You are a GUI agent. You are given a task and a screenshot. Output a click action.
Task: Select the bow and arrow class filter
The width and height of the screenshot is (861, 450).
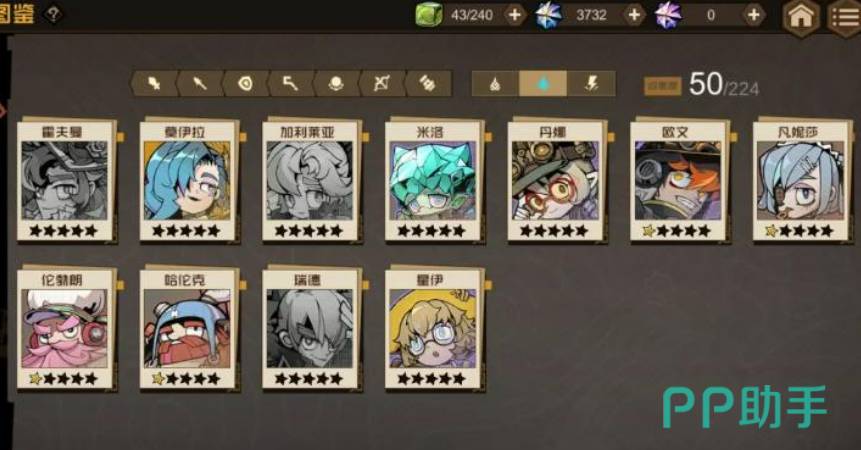pyautogui.click(x=381, y=84)
